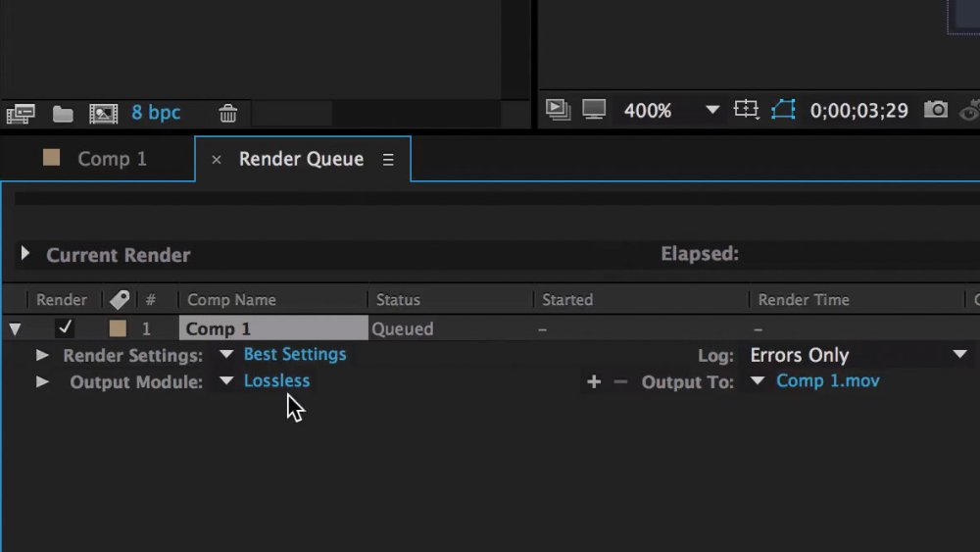
Task: Expand the Output Module details
Action: (x=42, y=381)
